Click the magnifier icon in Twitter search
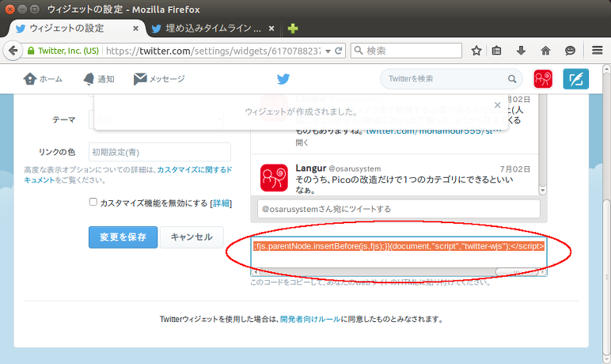 (512, 78)
